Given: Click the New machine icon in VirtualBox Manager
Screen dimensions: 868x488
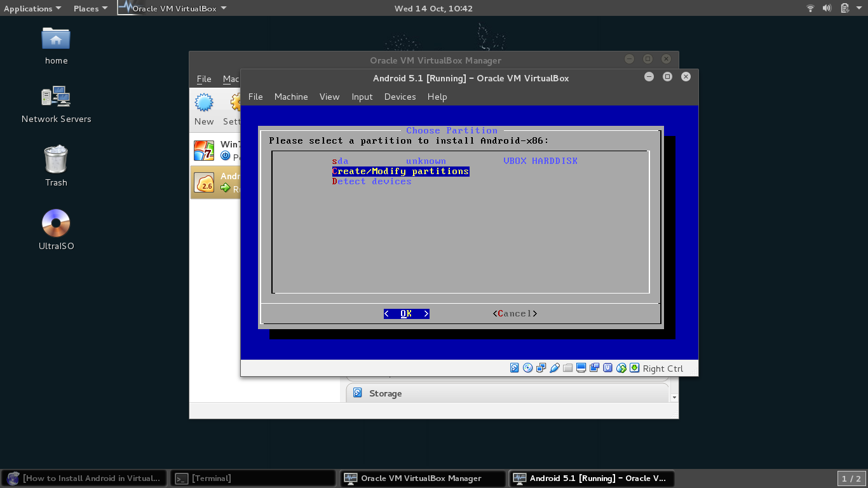Looking at the screenshot, I should coord(204,102).
